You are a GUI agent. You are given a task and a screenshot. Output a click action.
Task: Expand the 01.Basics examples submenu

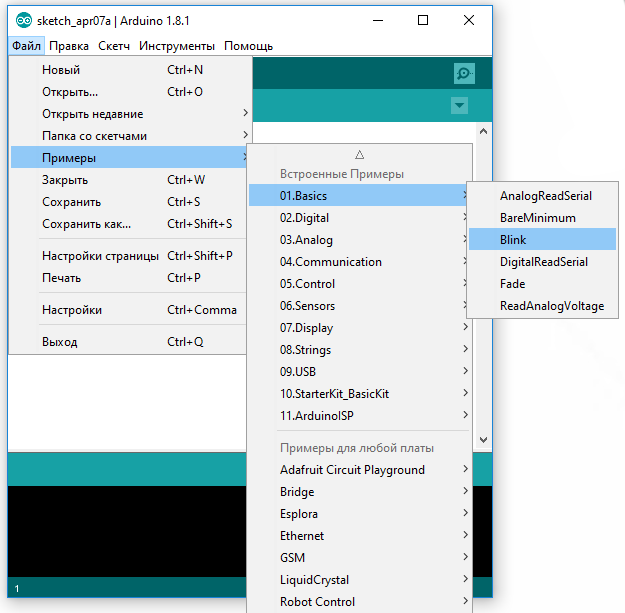tap(359, 195)
